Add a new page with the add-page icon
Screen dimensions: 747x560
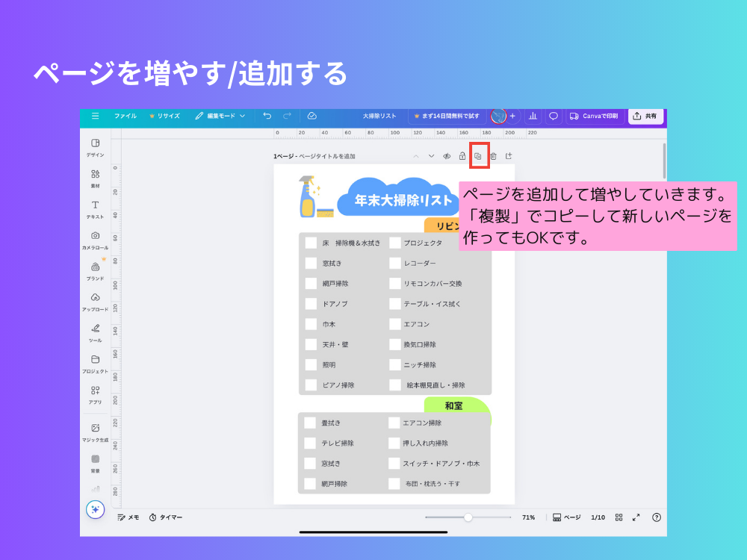(x=509, y=156)
